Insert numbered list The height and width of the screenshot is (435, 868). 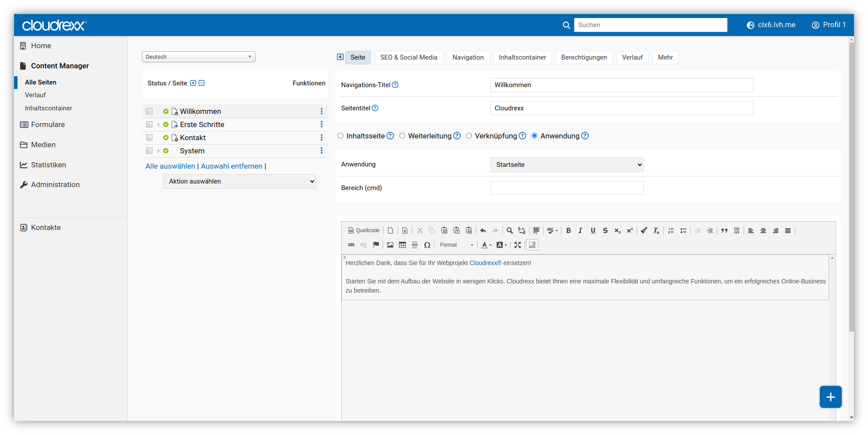point(671,230)
